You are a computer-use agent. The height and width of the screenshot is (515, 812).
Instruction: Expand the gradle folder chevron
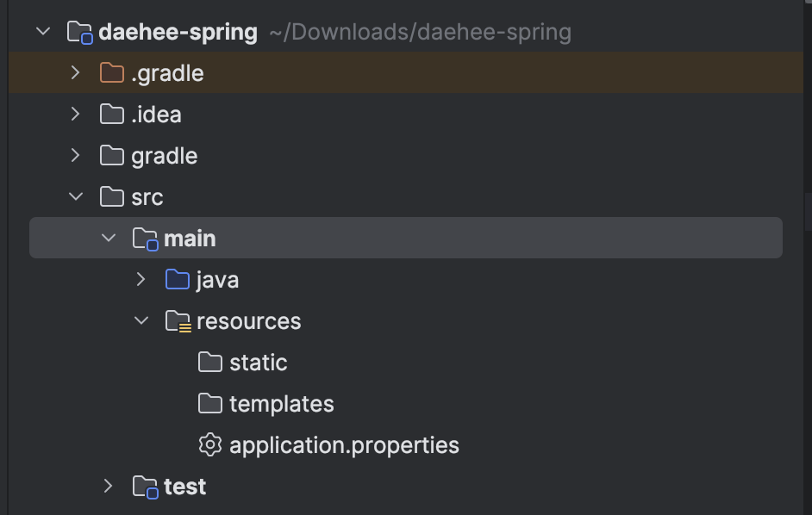[x=76, y=155]
